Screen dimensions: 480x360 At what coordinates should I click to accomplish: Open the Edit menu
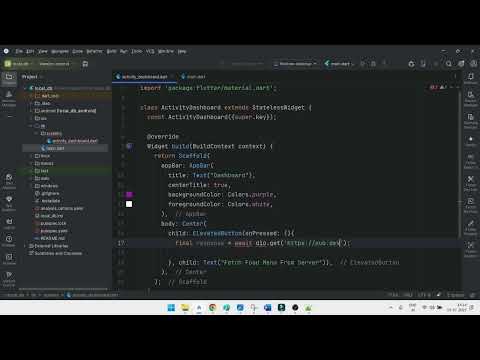coord(30,51)
